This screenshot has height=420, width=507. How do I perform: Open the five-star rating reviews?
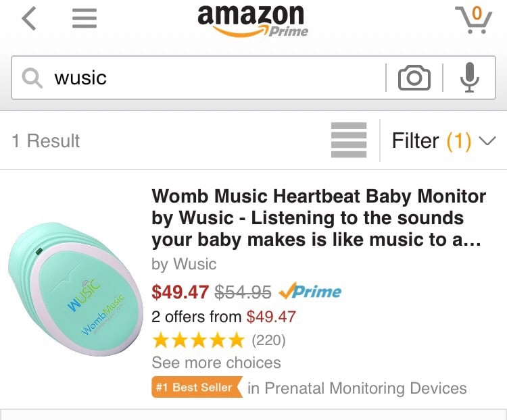coord(197,340)
